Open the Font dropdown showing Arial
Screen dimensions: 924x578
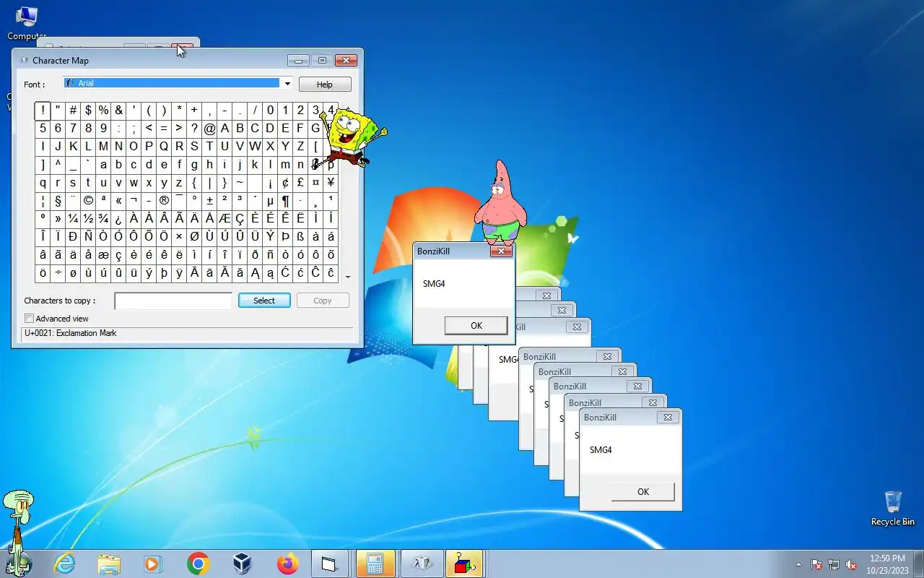coord(287,84)
